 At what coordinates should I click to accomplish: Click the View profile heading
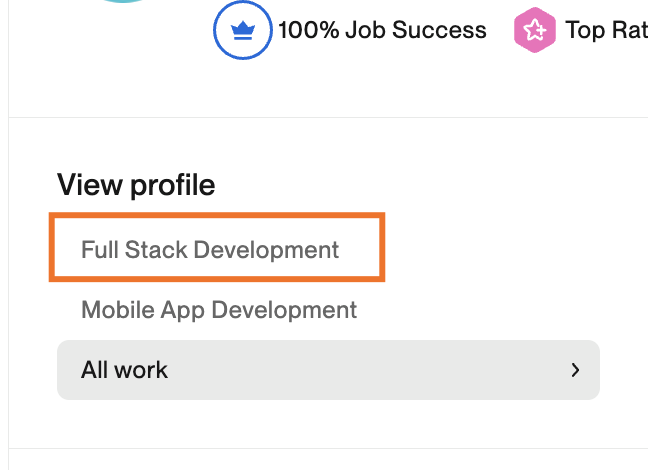point(136,185)
